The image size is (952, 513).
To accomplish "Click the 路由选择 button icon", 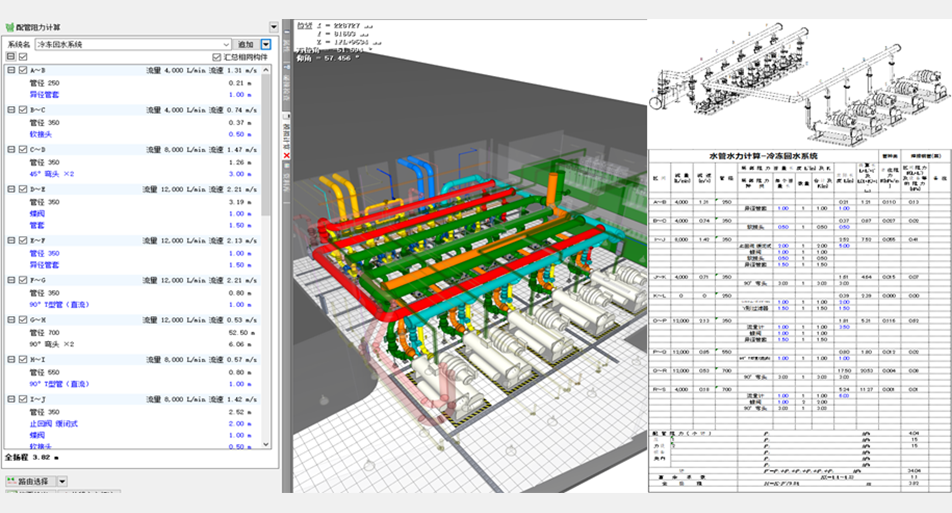I will pos(12,481).
